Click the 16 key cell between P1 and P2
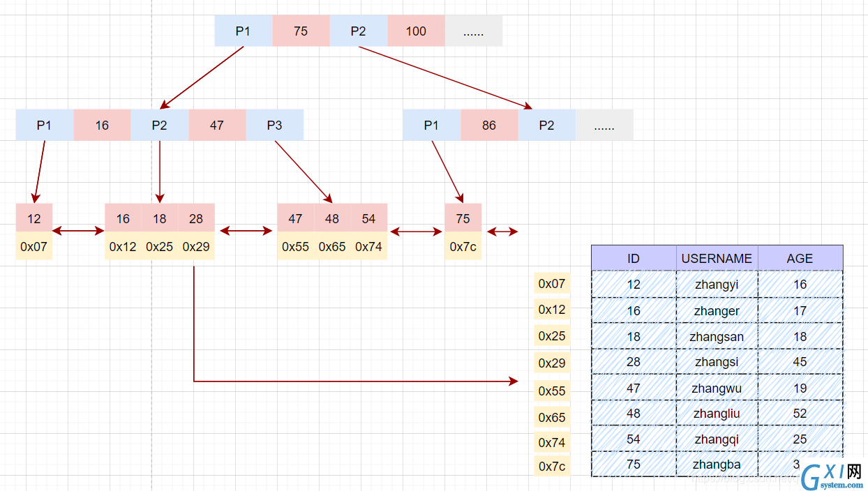 click(x=102, y=125)
